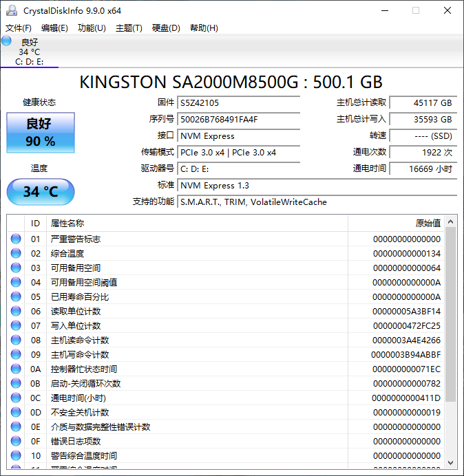Click the firmware field S5Z42105
The height and width of the screenshot is (476, 464).
238,103
